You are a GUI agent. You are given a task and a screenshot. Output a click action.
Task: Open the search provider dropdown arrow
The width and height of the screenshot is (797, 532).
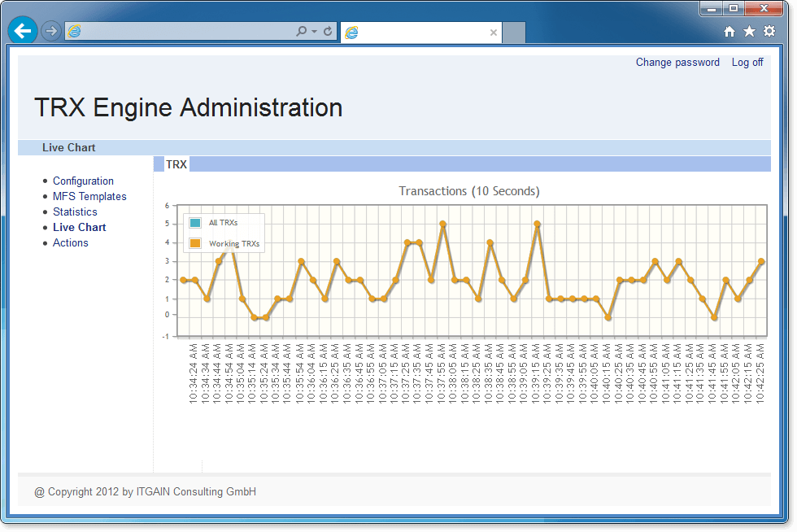[313, 30]
